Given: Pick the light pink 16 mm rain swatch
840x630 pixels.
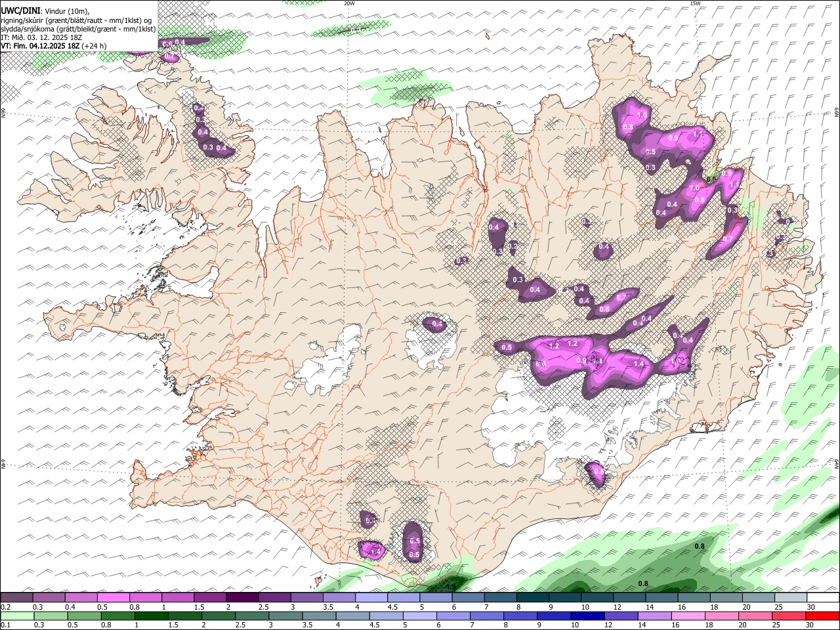Looking at the screenshot, I should click(688, 616).
